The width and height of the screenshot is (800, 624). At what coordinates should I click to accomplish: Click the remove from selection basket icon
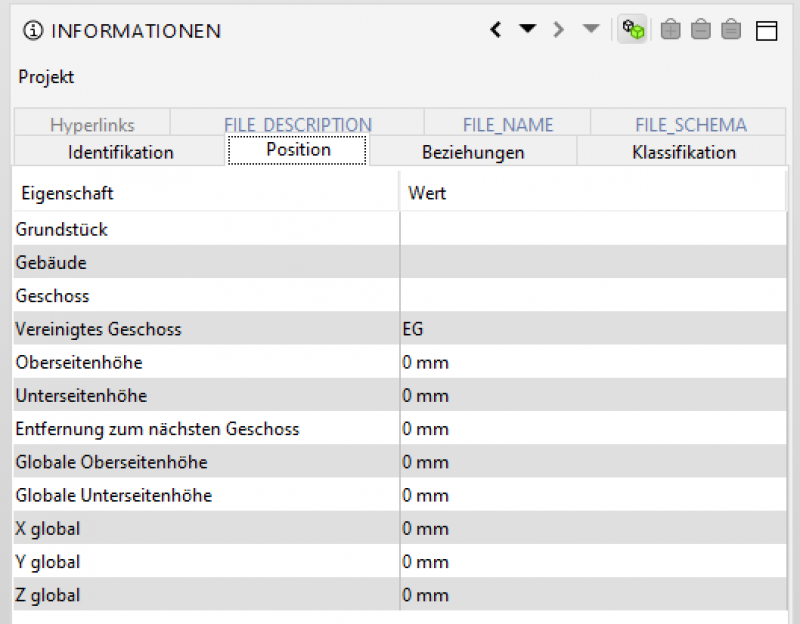click(x=701, y=30)
